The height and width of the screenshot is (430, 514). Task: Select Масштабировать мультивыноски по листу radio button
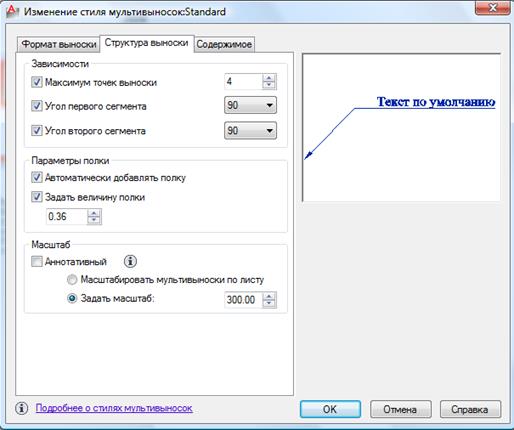pyautogui.click(x=72, y=279)
